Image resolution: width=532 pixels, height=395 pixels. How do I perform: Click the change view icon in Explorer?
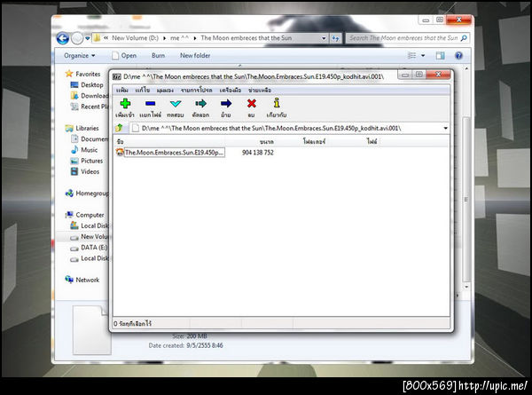pos(411,55)
